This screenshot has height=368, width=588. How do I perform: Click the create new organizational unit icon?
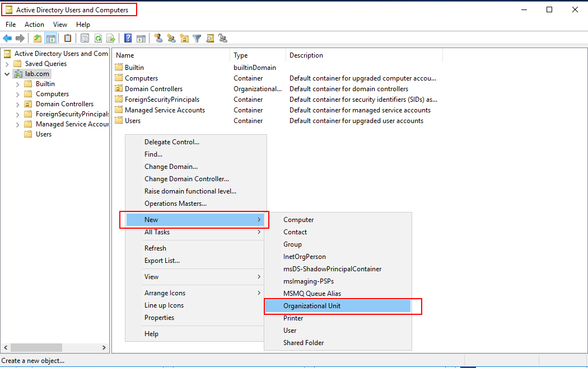tap(184, 38)
